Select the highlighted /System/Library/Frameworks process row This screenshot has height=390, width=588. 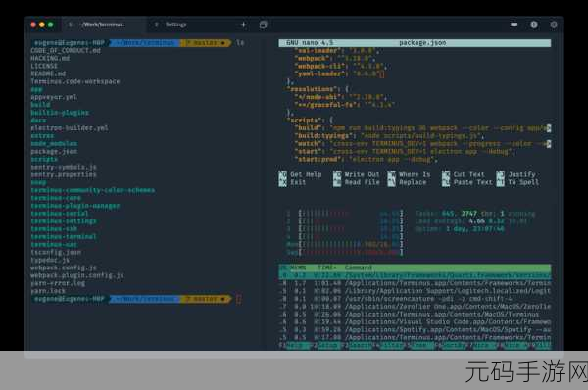pyautogui.click(x=415, y=275)
